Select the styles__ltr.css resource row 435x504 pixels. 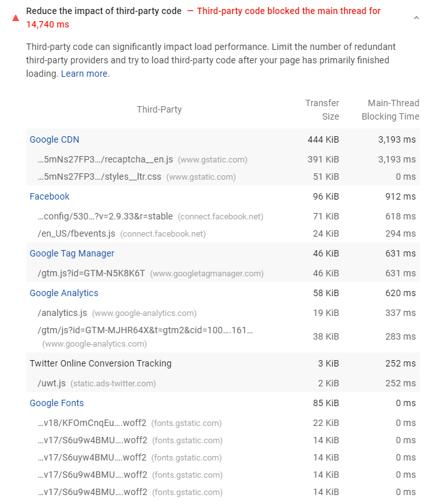[223, 177]
